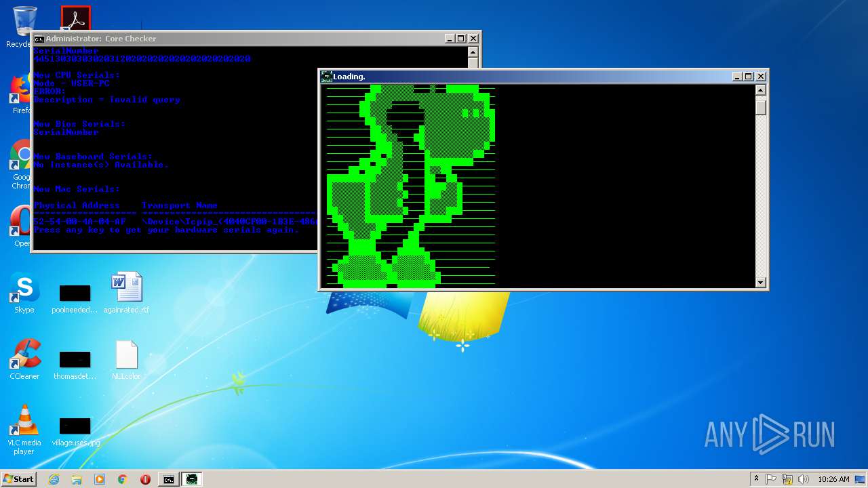Click the Loading window scrollbar thumb

(x=761, y=108)
